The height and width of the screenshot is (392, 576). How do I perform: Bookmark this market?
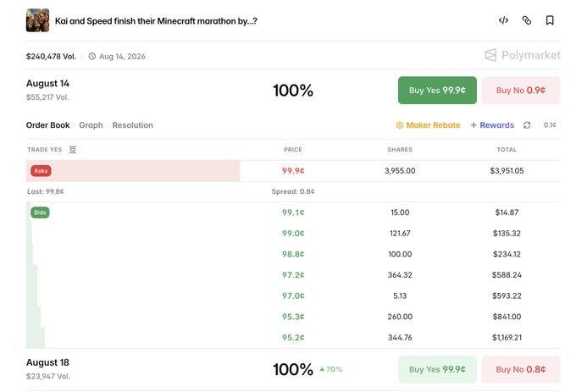[x=550, y=20]
